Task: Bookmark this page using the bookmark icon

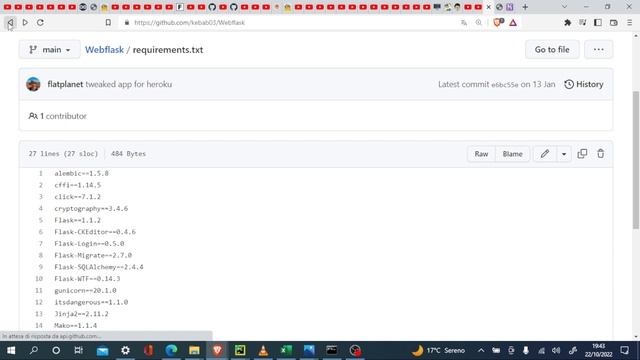Action: [108, 23]
